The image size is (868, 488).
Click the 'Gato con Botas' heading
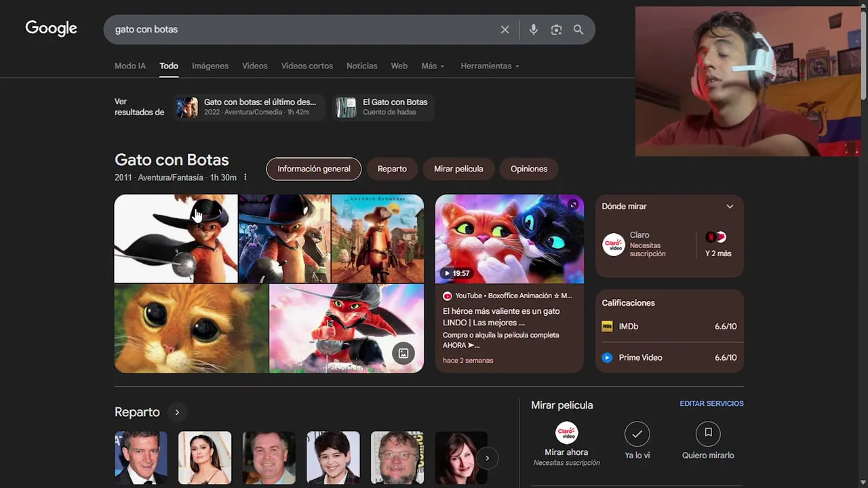pos(172,160)
